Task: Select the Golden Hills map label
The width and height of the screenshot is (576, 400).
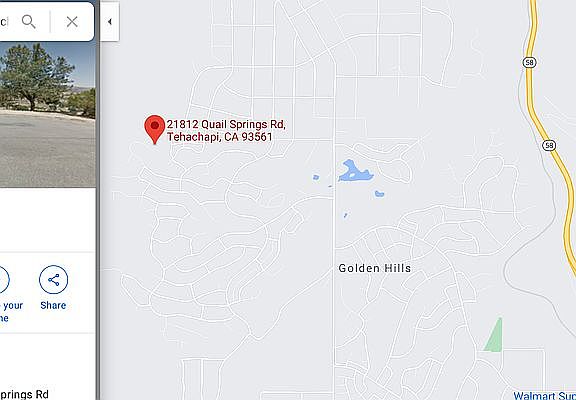Action: coord(375,268)
